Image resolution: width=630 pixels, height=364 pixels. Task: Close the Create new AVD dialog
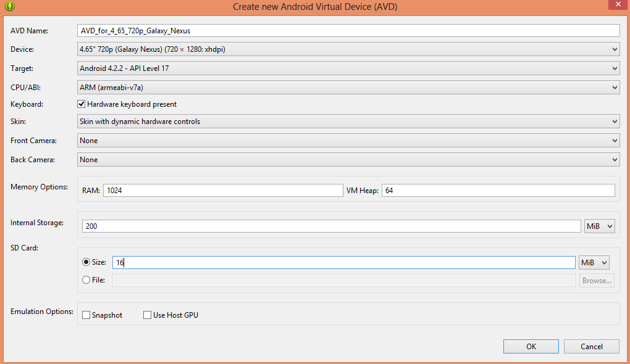tap(618, 4)
